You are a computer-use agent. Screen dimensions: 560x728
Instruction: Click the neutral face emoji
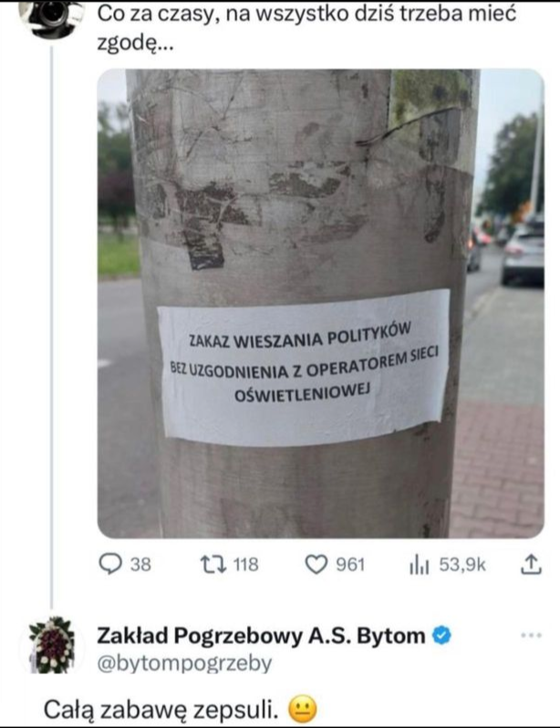tap(303, 710)
